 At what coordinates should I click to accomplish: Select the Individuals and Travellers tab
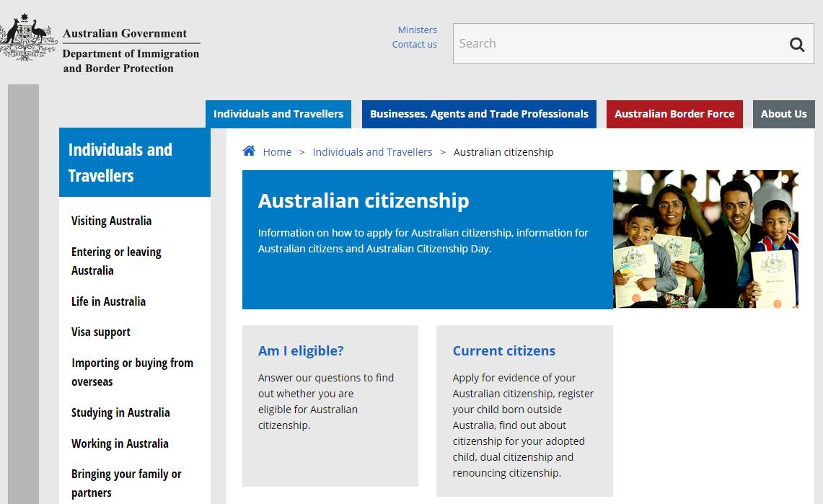(278, 114)
